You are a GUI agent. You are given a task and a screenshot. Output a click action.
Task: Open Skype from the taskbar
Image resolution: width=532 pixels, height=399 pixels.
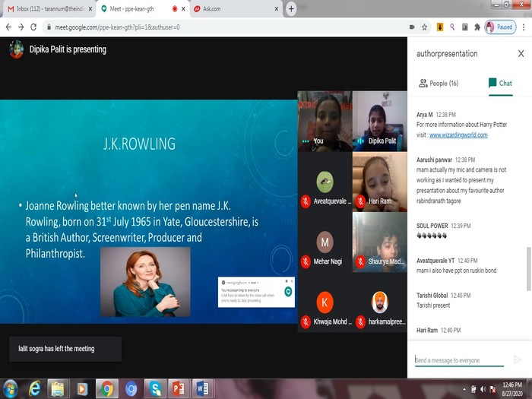(x=155, y=389)
